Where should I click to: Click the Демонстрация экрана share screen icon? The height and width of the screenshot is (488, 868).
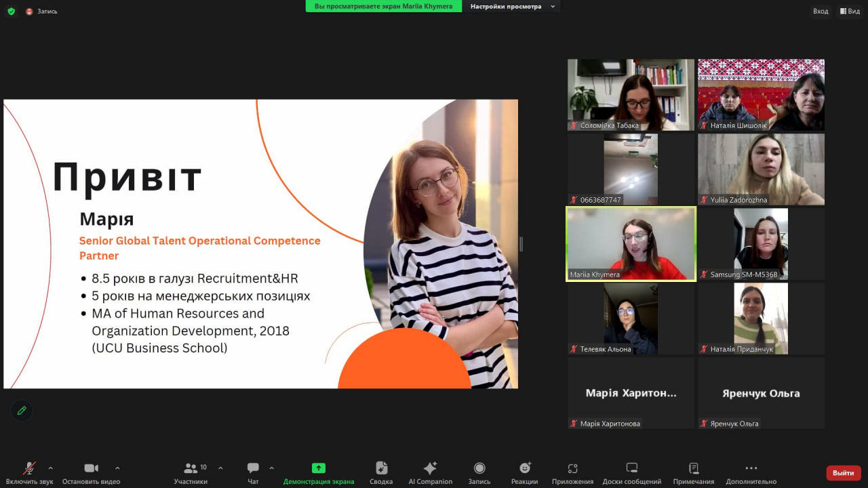[318, 468]
